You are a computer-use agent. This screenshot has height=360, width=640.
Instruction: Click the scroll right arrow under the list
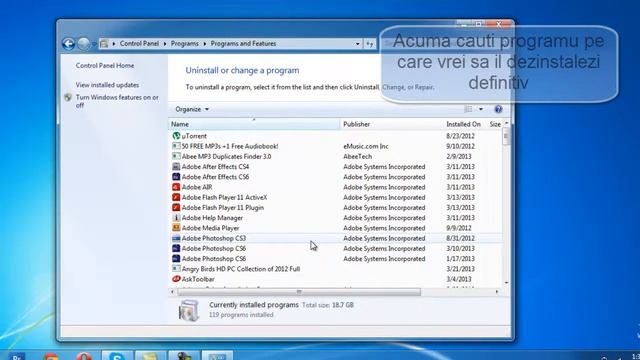coord(497,292)
